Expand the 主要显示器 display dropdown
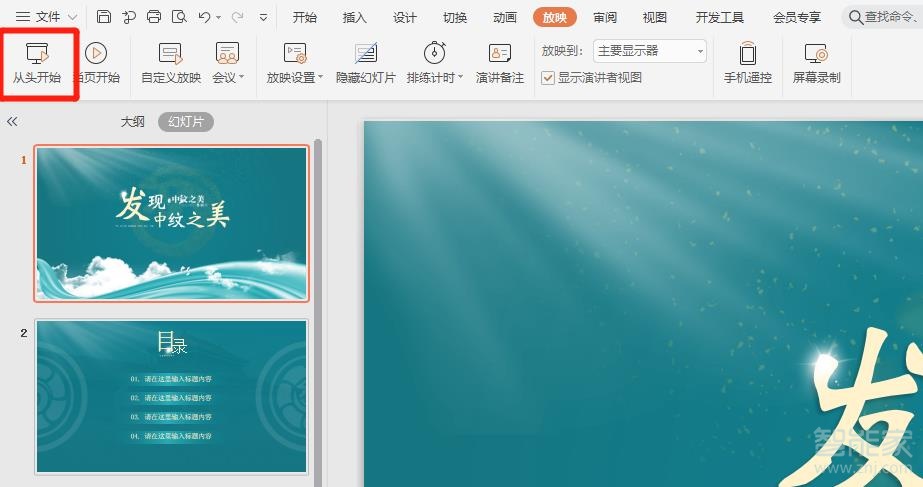This screenshot has height=487, width=923. [700, 51]
